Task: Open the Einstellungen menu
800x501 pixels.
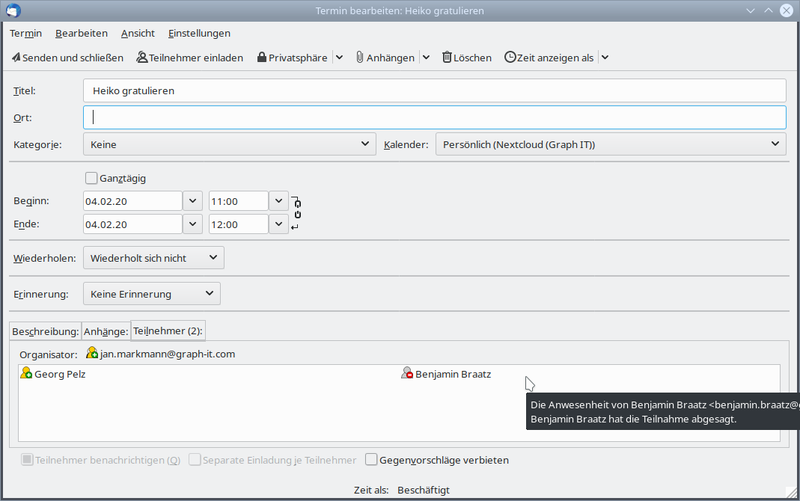Action: point(199,33)
